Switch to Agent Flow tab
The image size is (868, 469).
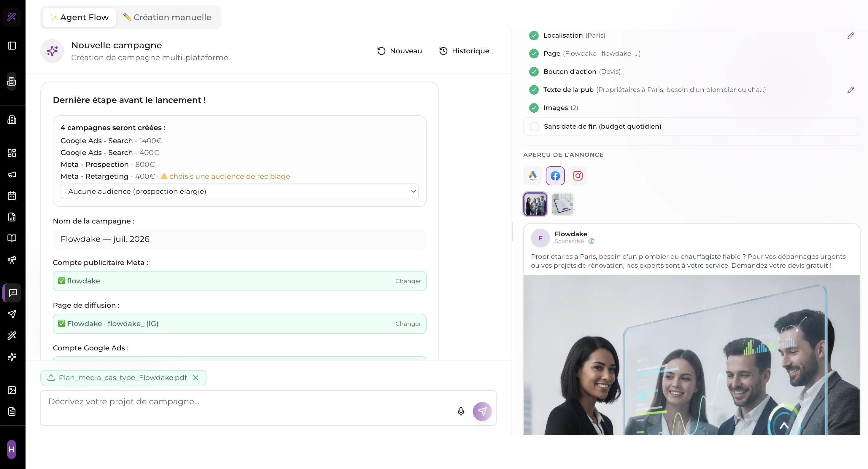click(79, 17)
